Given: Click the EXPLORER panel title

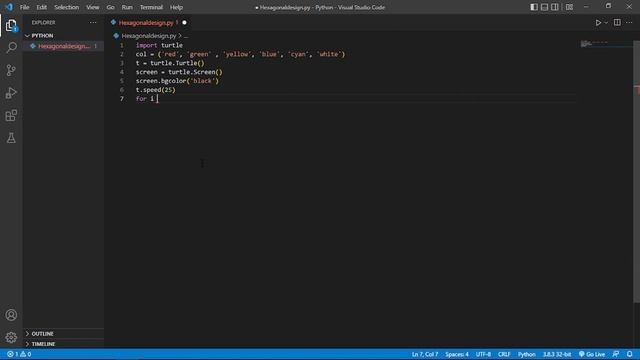Looking at the screenshot, I should point(43,22).
